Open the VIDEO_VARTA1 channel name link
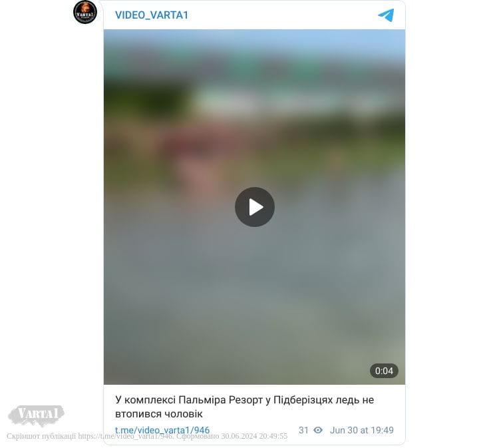Viewport: 479px width, 448px height. point(152,15)
